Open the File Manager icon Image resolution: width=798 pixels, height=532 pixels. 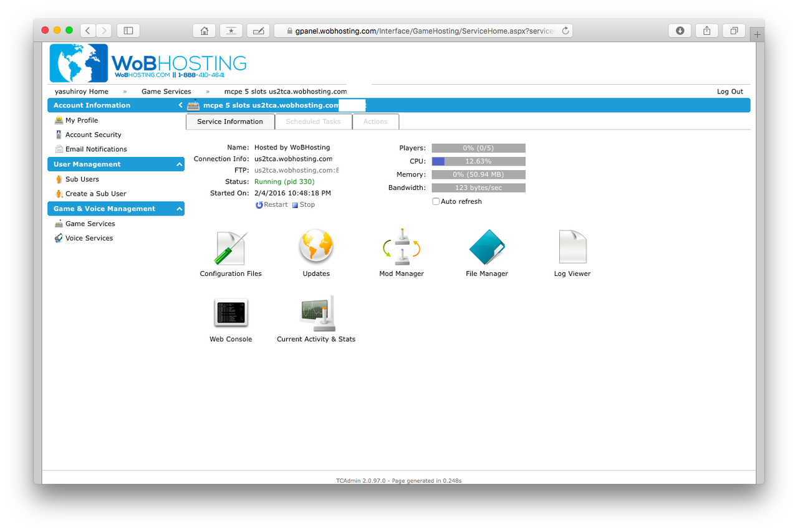[487, 247]
